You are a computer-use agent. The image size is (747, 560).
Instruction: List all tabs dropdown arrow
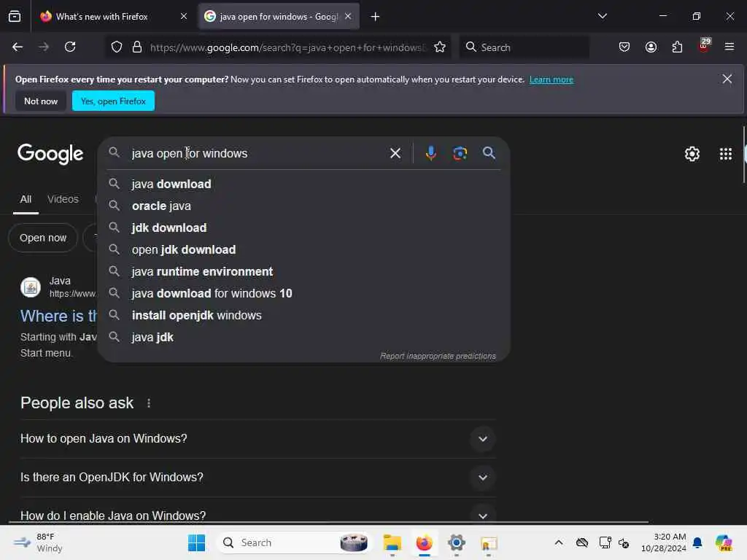coord(602,16)
